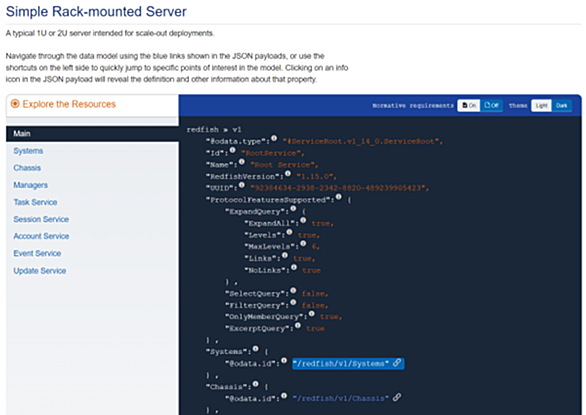
Task: Click the Theme label in header
Action: 518,106
